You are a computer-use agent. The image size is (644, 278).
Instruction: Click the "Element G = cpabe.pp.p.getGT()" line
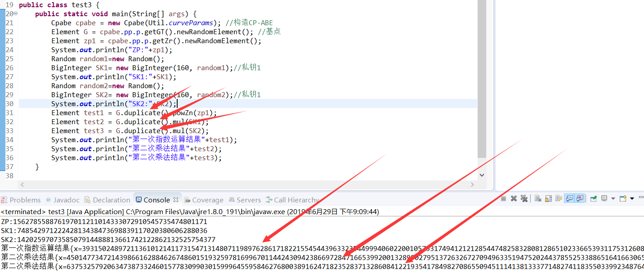pyautogui.click(x=166, y=32)
